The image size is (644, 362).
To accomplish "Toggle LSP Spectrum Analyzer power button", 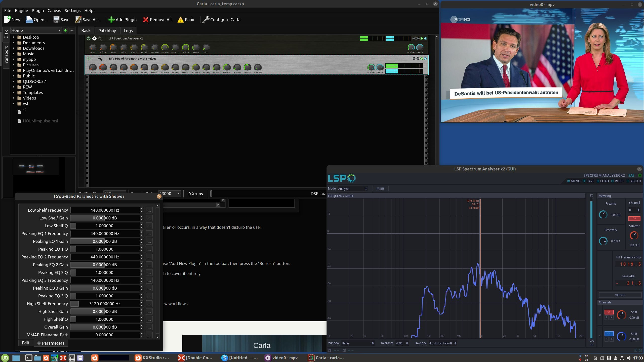I will [x=88, y=38].
